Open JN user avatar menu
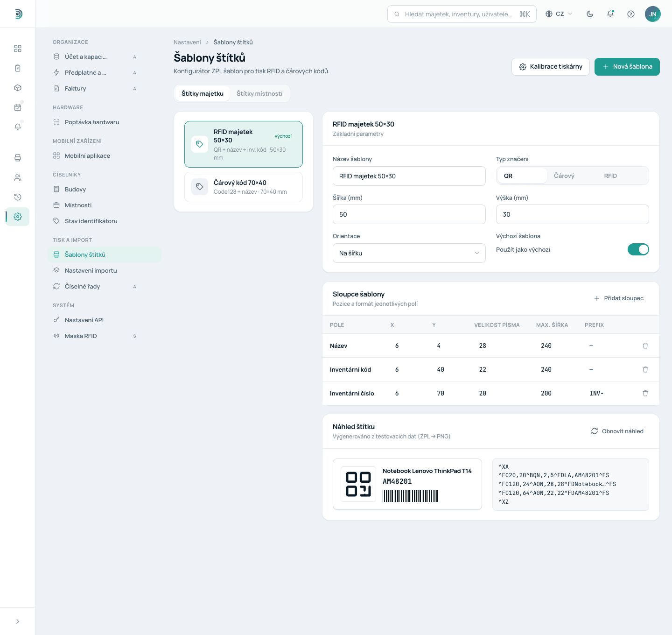The width and height of the screenshot is (672, 635). 653,14
